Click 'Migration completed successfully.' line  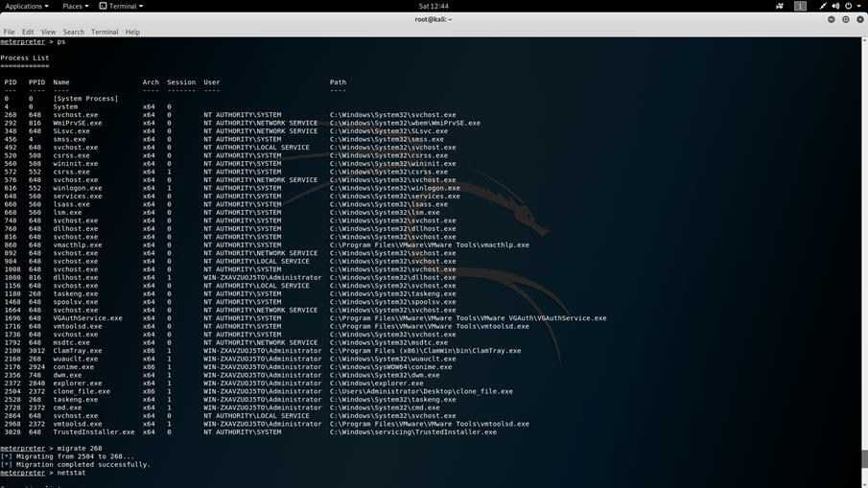pyautogui.click(x=75, y=465)
